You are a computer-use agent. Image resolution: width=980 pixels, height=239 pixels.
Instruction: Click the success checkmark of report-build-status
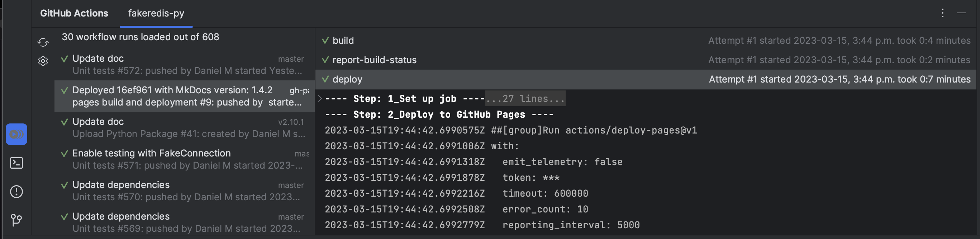tap(325, 60)
